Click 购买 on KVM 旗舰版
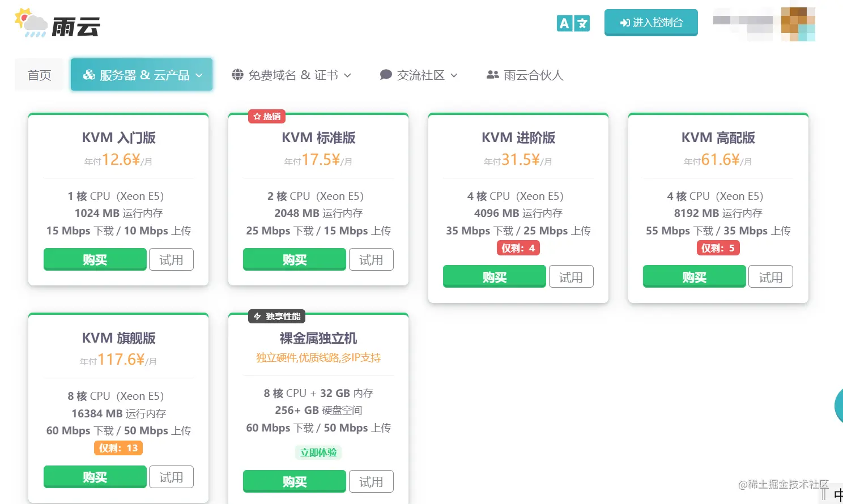Screen dimensions: 843x504 [x=95, y=477]
